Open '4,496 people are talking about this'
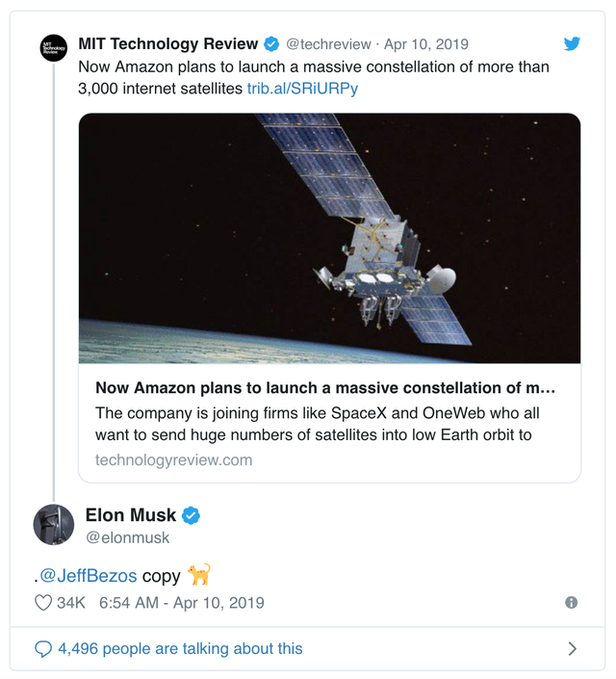 coord(180,649)
